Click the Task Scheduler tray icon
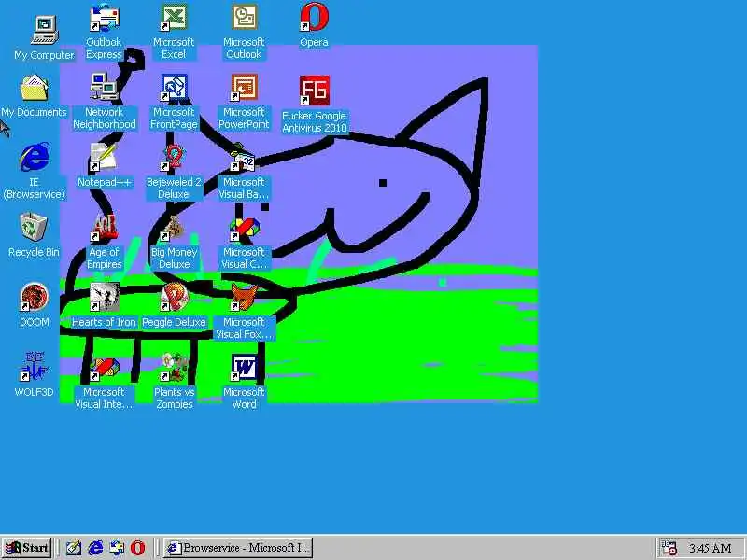Viewport: 747px width, 560px height. click(669, 548)
